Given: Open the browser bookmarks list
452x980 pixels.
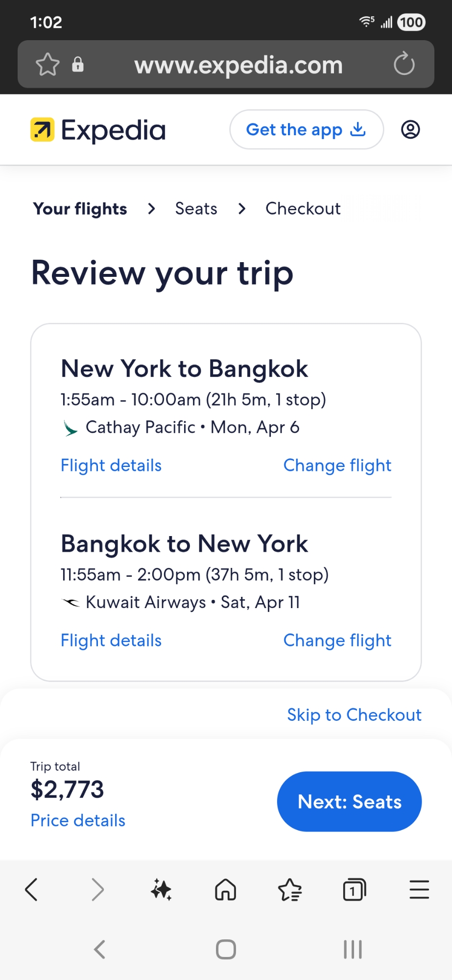Looking at the screenshot, I should pyautogui.click(x=290, y=889).
